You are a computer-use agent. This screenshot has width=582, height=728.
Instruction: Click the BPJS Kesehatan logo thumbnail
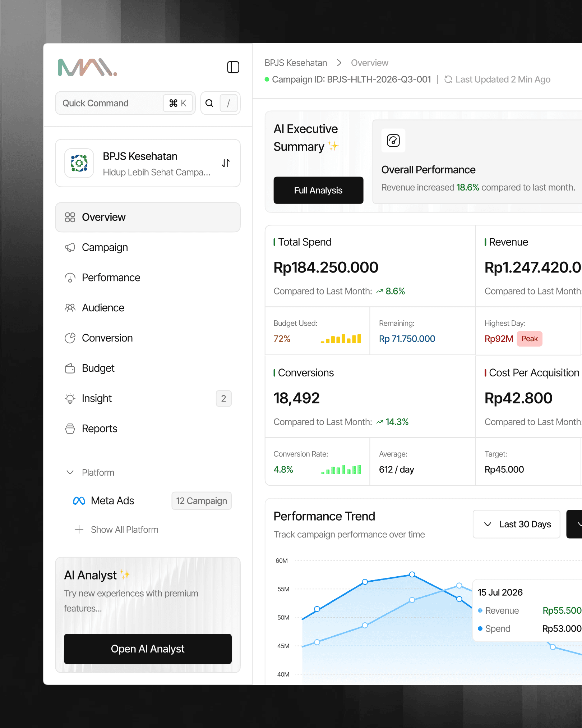(x=79, y=163)
